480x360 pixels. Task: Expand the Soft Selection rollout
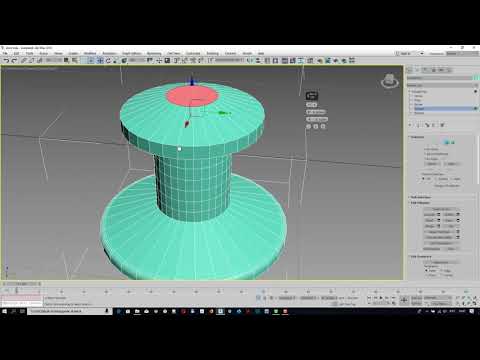[x=420, y=197]
